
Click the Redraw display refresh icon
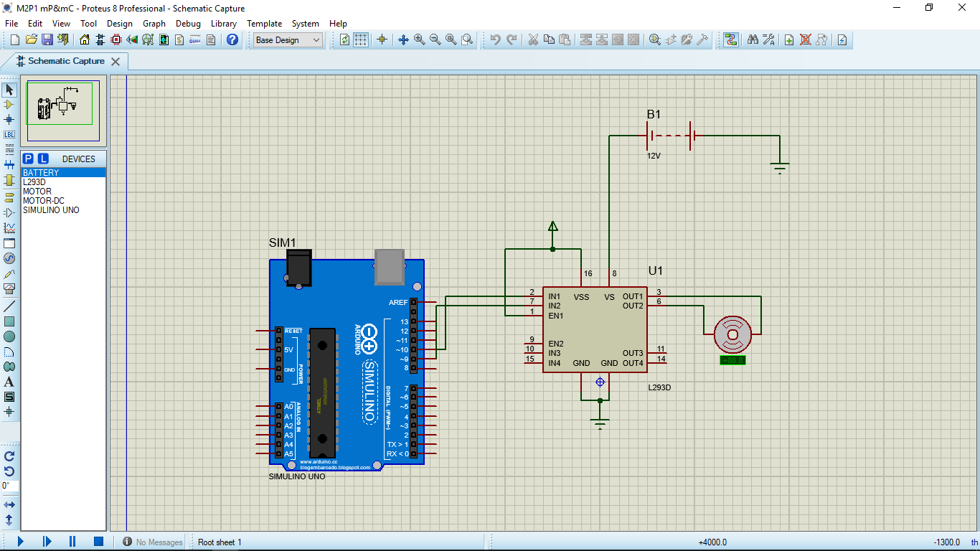[x=345, y=40]
